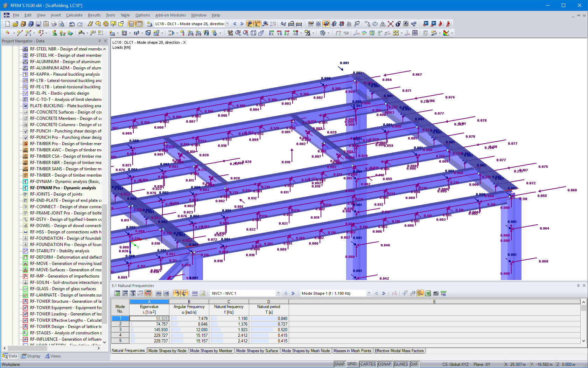Go to previous load case arrow

pos(234,24)
